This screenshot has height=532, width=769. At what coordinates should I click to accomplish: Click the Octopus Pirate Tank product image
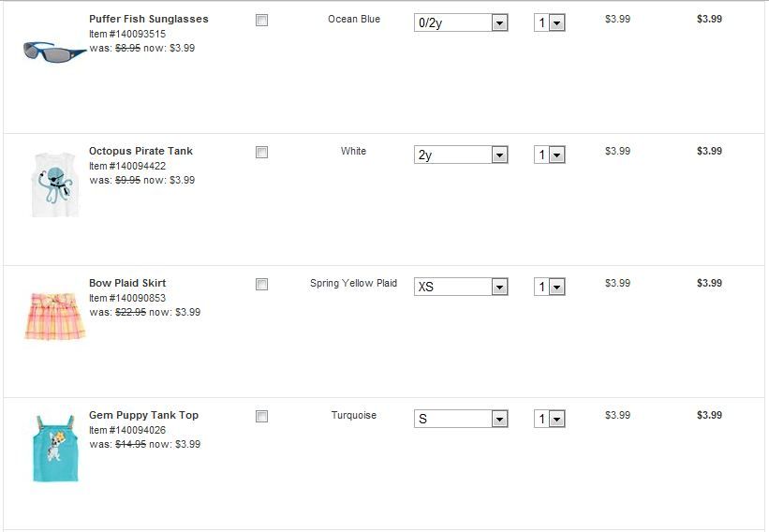click(54, 184)
